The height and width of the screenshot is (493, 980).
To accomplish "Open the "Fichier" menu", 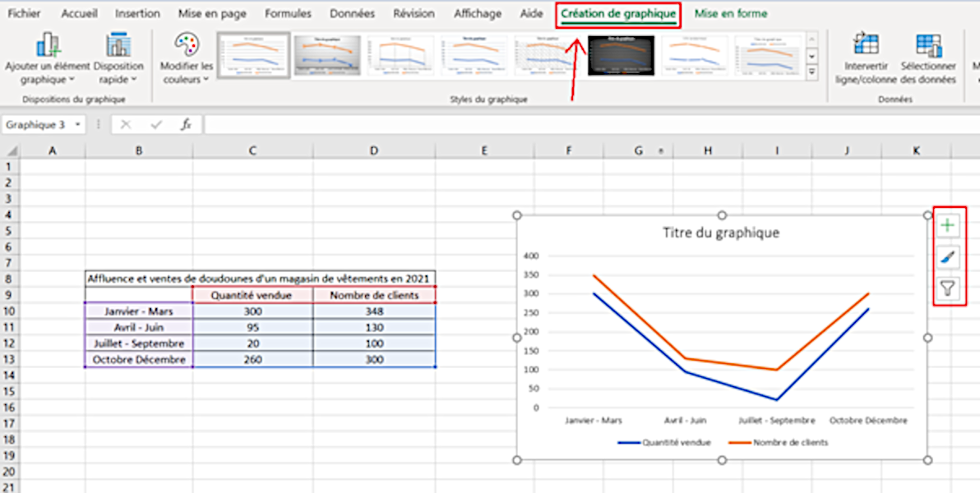I will [x=24, y=13].
